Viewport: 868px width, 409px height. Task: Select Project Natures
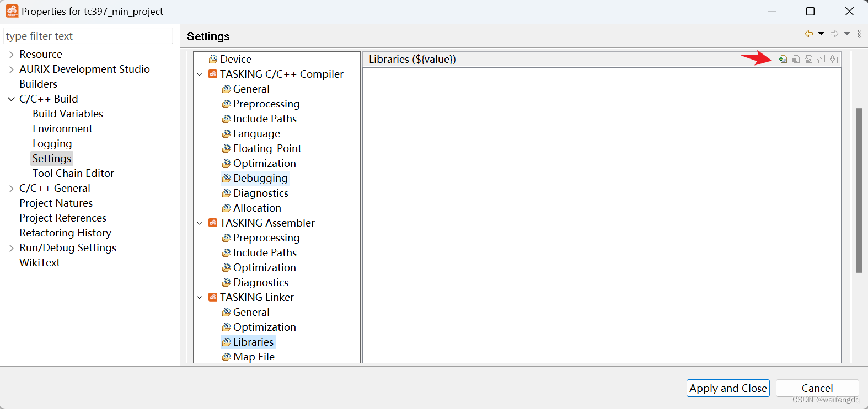56,203
